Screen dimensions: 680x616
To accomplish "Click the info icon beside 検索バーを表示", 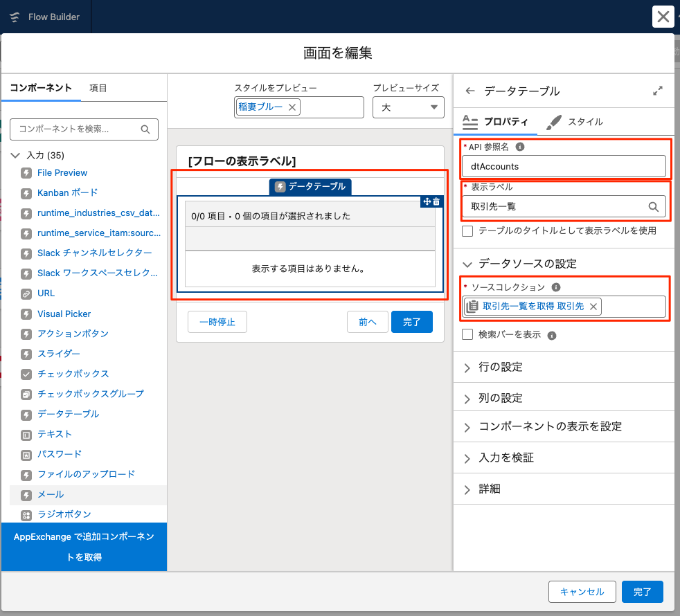I will pyautogui.click(x=552, y=336).
